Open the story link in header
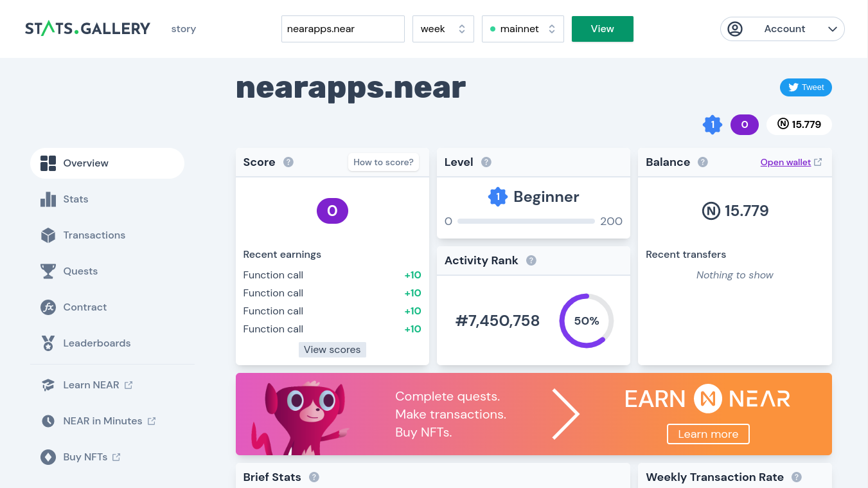 pos(183,29)
